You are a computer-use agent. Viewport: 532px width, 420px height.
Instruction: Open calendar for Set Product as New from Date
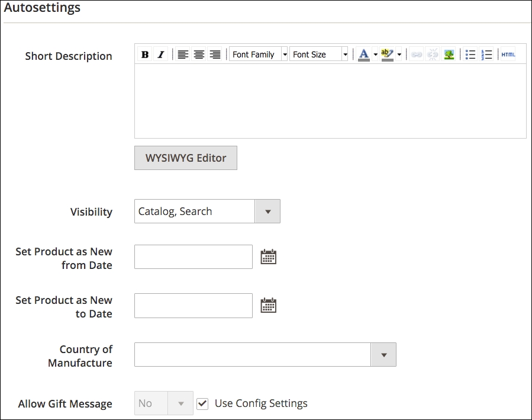(268, 256)
